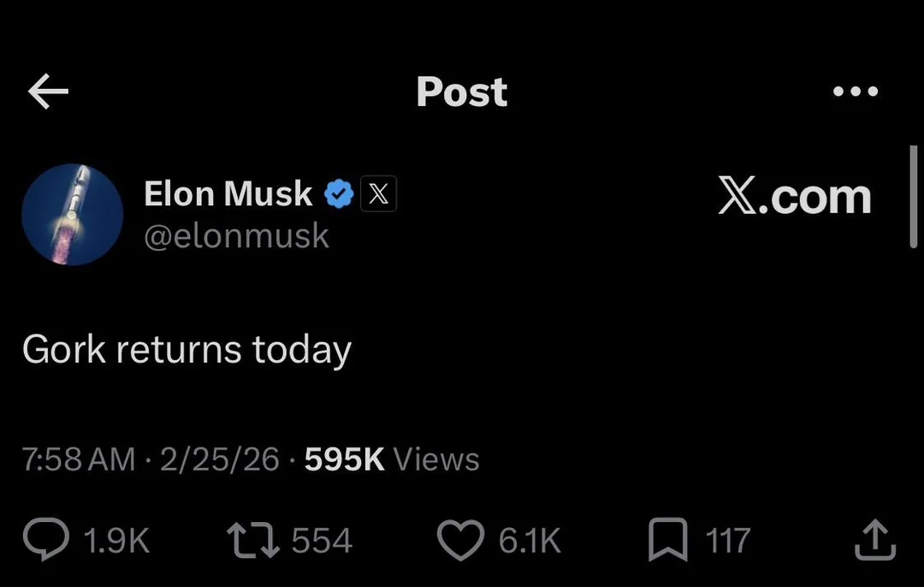
Task: Like the post with the heart icon
Action: (461, 540)
